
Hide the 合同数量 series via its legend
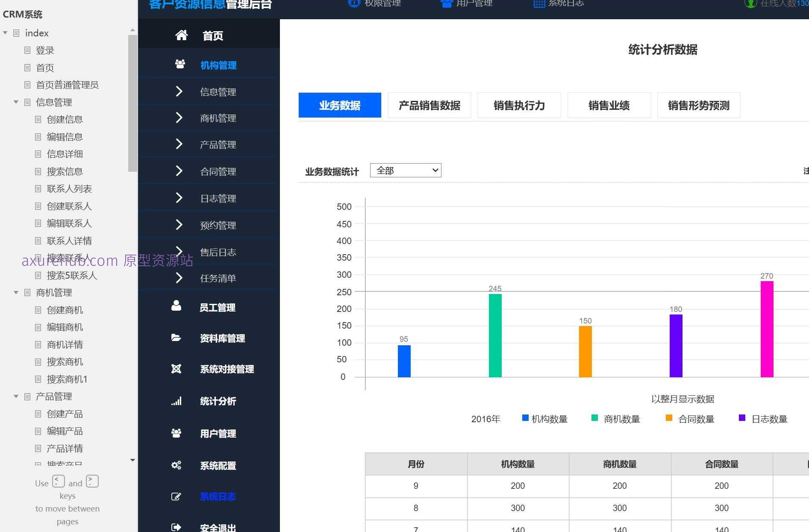point(697,419)
